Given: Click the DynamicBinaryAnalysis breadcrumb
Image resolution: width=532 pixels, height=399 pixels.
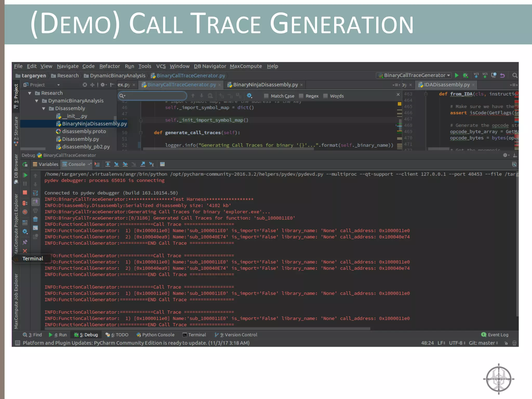Looking at the screenshot, I should point(115,76).
